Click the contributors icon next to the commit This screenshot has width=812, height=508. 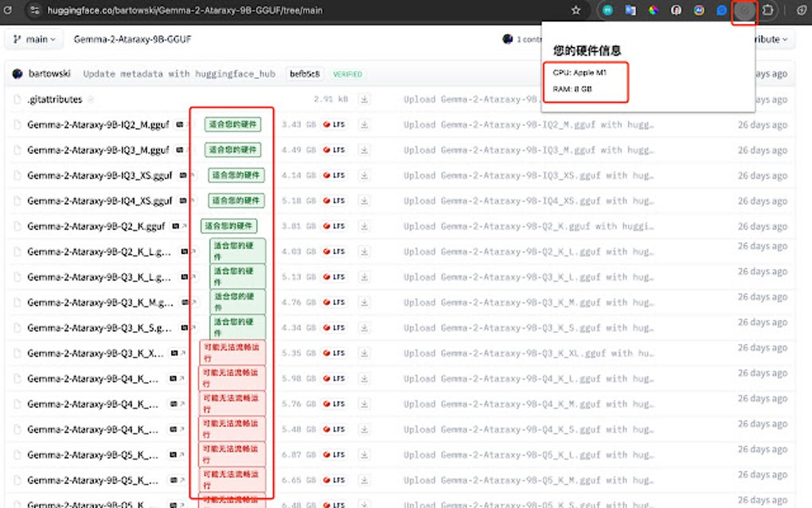coord(507,38)
